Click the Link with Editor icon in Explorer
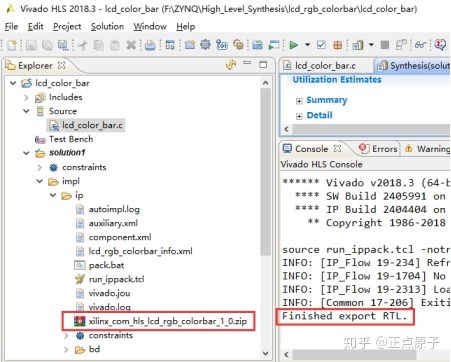The width and height of the screenshot is (451, 362). (x=231, y=64)
